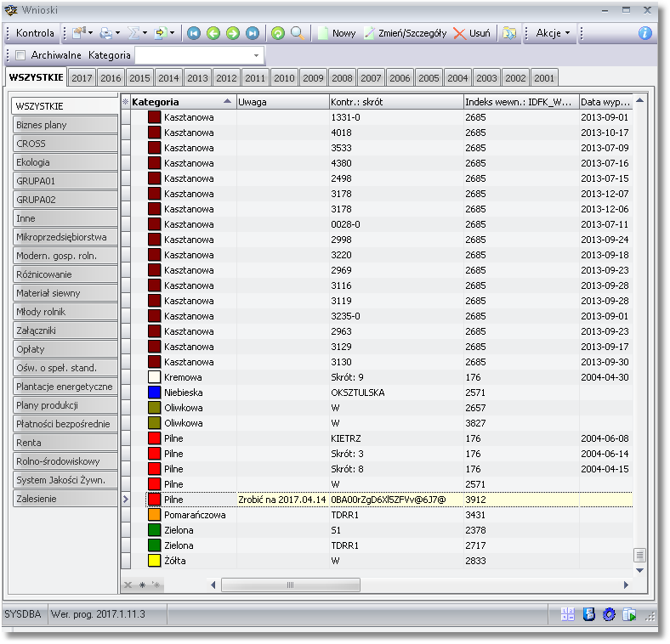Select the Zalesienie side button
670x644 pixels.
[x=65, y=499]
